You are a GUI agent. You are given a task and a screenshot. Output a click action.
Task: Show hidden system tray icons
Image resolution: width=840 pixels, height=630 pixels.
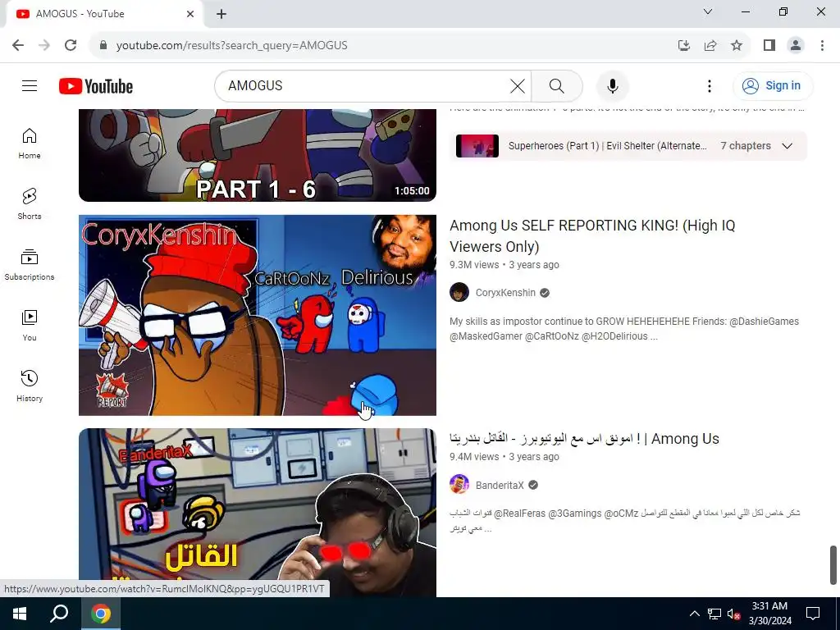point(694,614)
